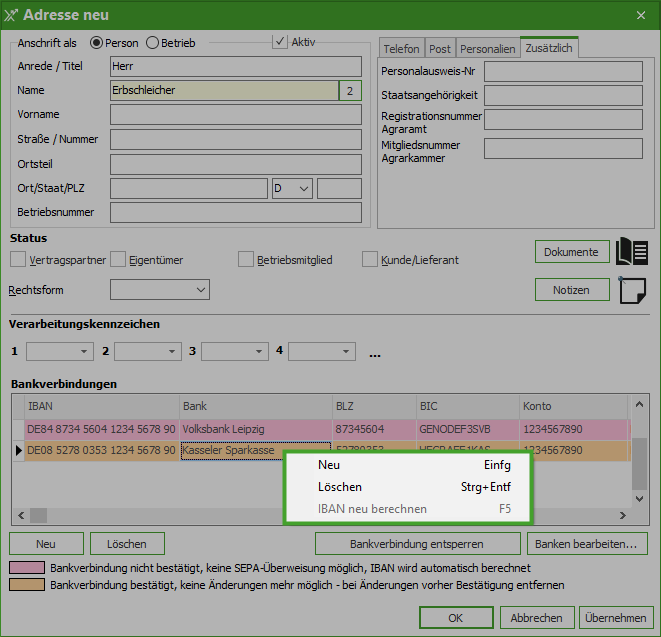
Task: Enable the Vertragspartner checkbox
Action: pyautogui.click(x=18, y=260)
